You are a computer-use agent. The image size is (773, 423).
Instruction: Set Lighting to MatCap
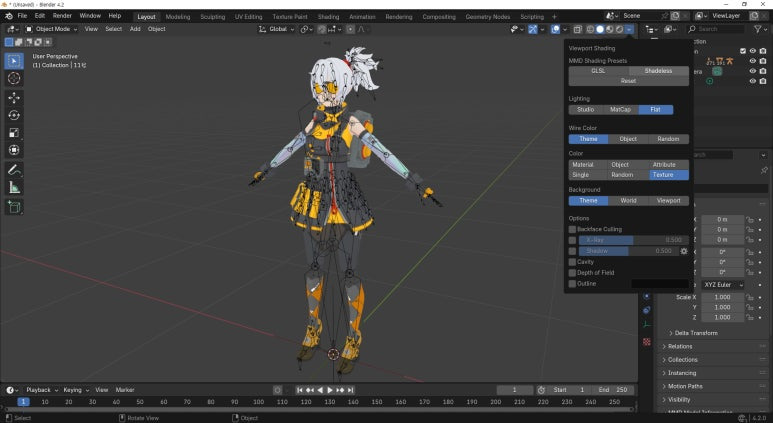point(620,109)
